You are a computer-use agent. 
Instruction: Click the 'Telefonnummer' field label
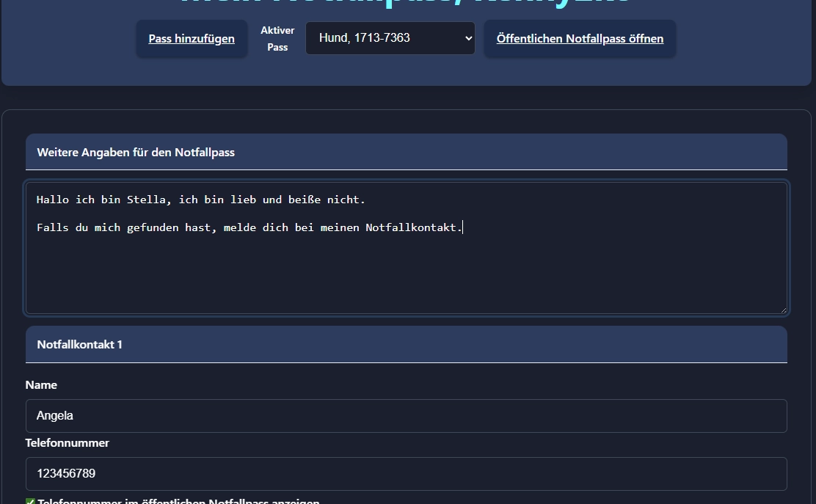pyautogui.click(x=67, y=443)
